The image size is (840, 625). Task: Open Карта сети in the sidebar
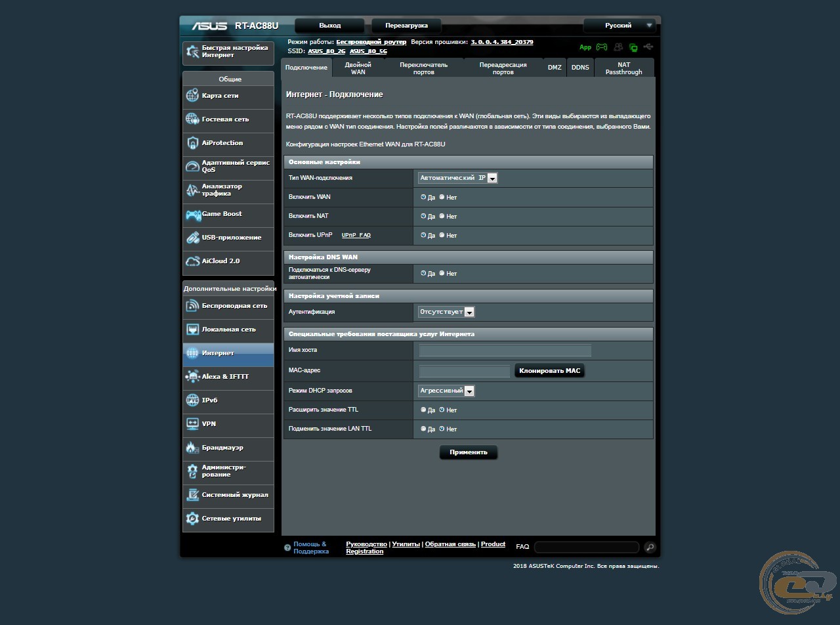click(228, 97)
